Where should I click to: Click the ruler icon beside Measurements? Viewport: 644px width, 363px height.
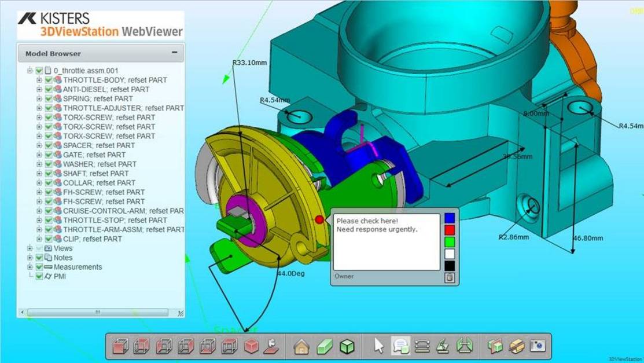[x=48, y=267]
